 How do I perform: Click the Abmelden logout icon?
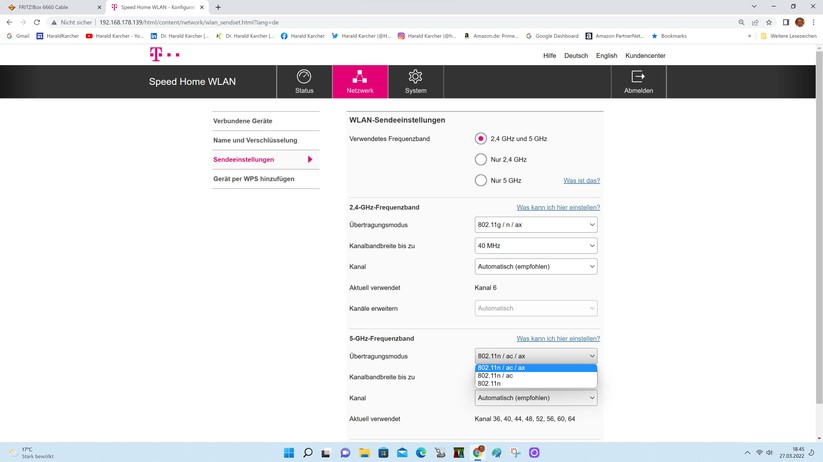coord(638,77)
